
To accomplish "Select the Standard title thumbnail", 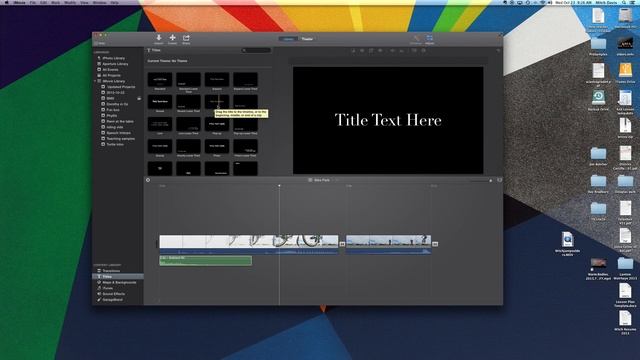I will 160,79.
